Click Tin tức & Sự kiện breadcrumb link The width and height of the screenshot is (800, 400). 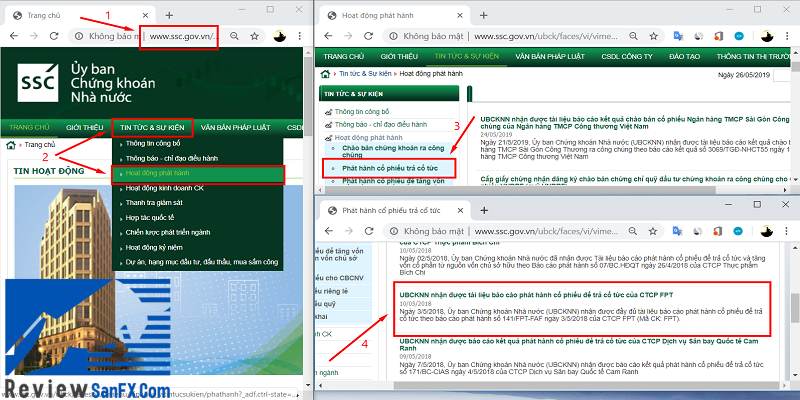click(x=365, y=74)
